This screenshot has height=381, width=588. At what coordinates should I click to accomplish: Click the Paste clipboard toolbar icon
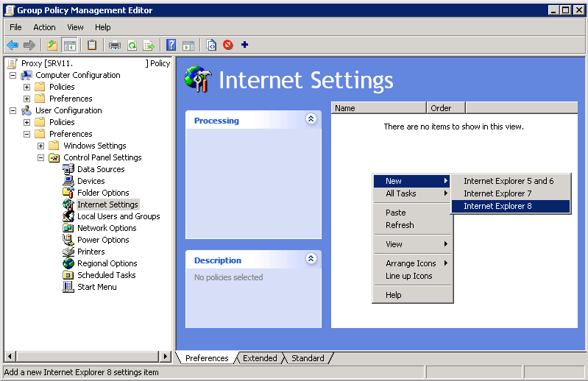coord(92,46)
